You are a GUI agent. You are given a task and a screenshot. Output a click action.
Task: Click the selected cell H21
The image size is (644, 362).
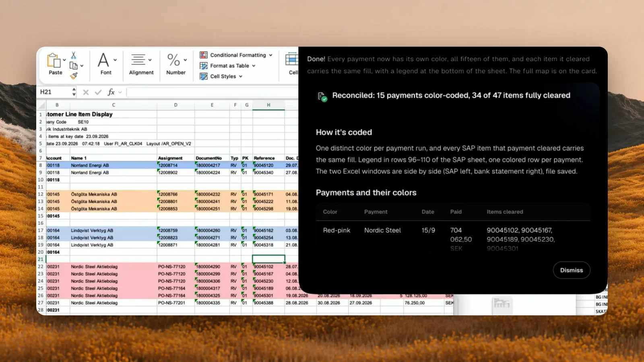click(x=268, y=259)
